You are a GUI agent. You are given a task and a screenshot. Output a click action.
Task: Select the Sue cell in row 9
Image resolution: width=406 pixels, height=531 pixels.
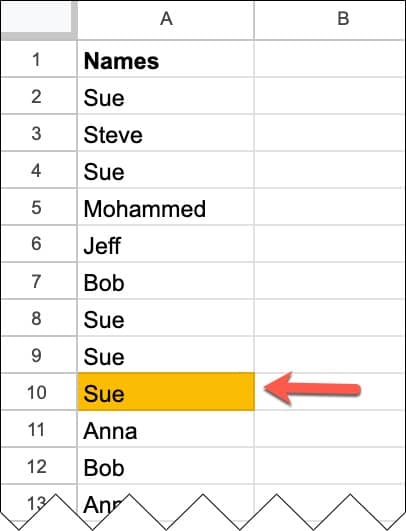tap(166, 355)
